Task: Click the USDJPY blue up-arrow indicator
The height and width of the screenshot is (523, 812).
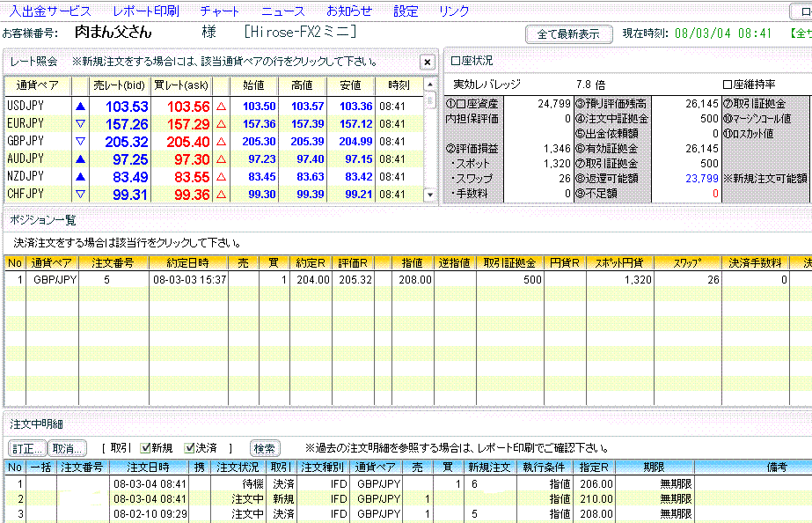Action: 81,107
